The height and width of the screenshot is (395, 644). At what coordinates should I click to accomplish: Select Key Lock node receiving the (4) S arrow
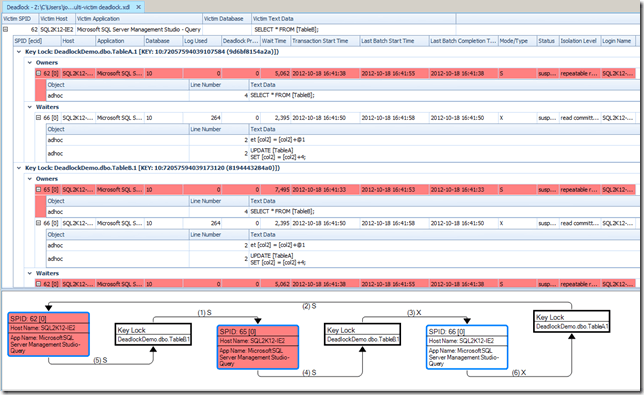pos(362,335)
